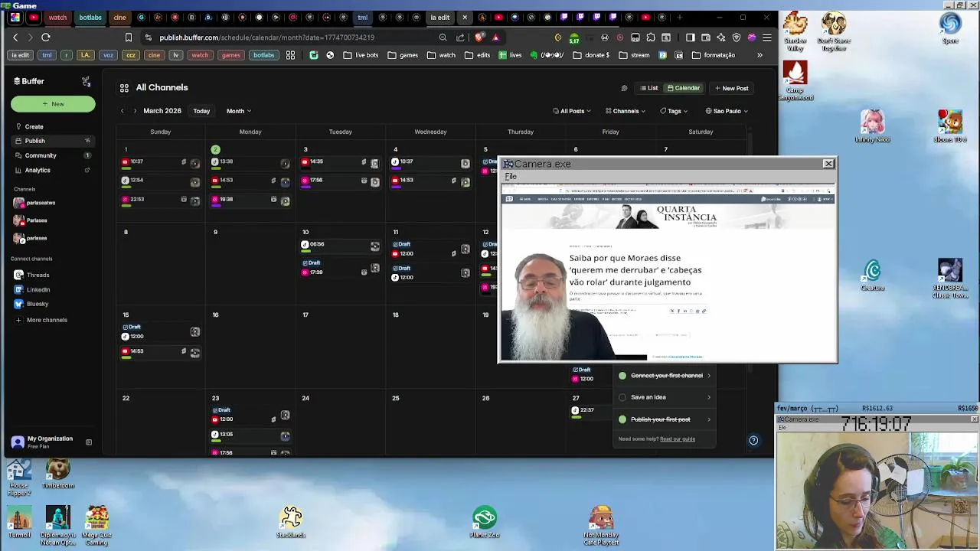Click the zoom magnifier icon in address bar
This screenshot has height=551, width=980.
click(x=443, y=37)
